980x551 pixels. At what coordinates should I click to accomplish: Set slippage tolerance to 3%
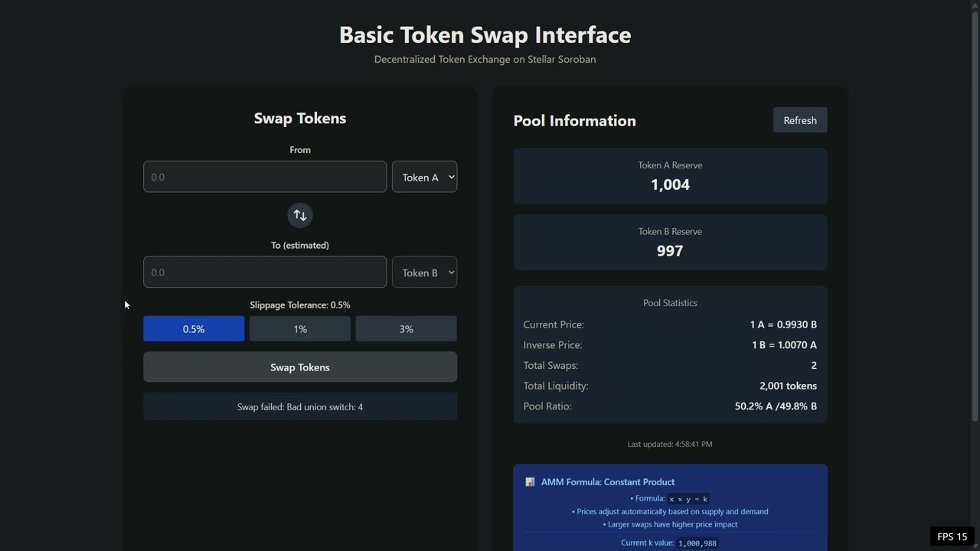[407, 329]
